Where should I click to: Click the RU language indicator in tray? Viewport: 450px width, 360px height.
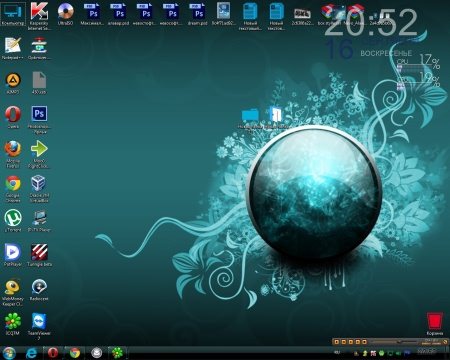[337, 352]
